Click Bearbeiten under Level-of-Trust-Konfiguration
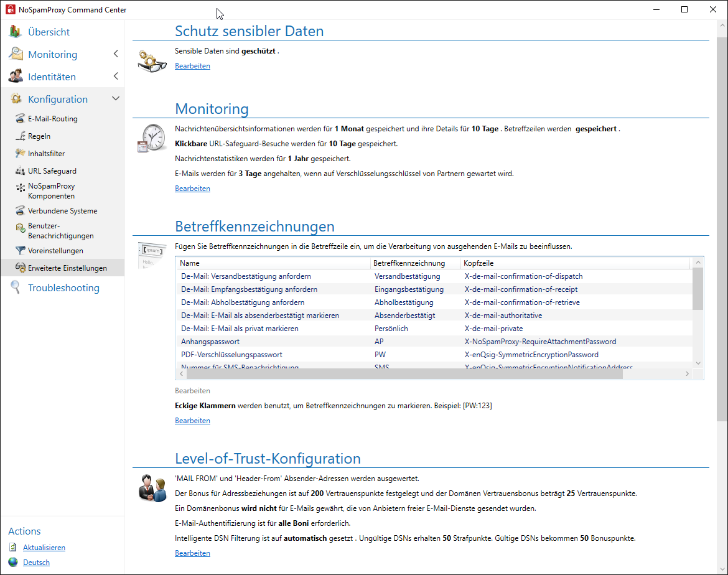Viewport: 728px width, 575px height. click(192, 553)
